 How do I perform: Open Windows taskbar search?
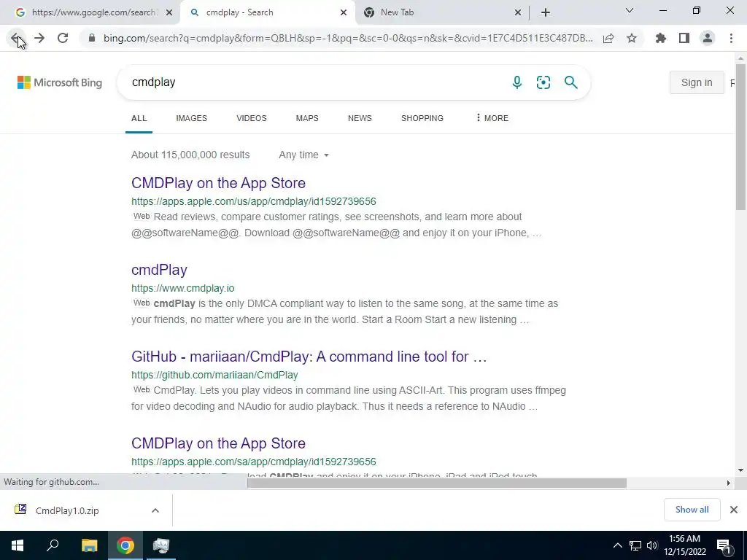click(53, 545)
